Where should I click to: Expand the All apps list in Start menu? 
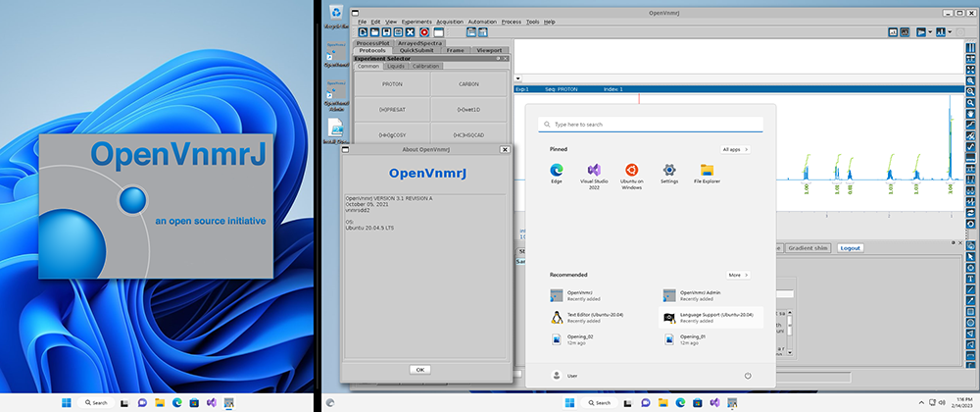point(735,149)
